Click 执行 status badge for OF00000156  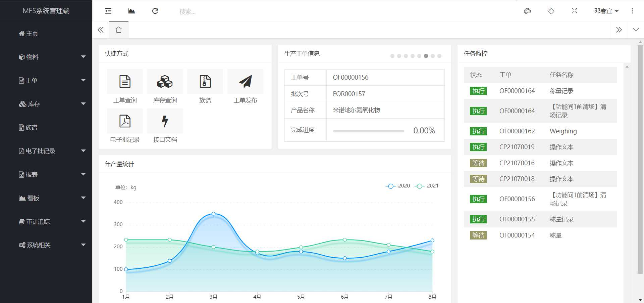point(478,199)
